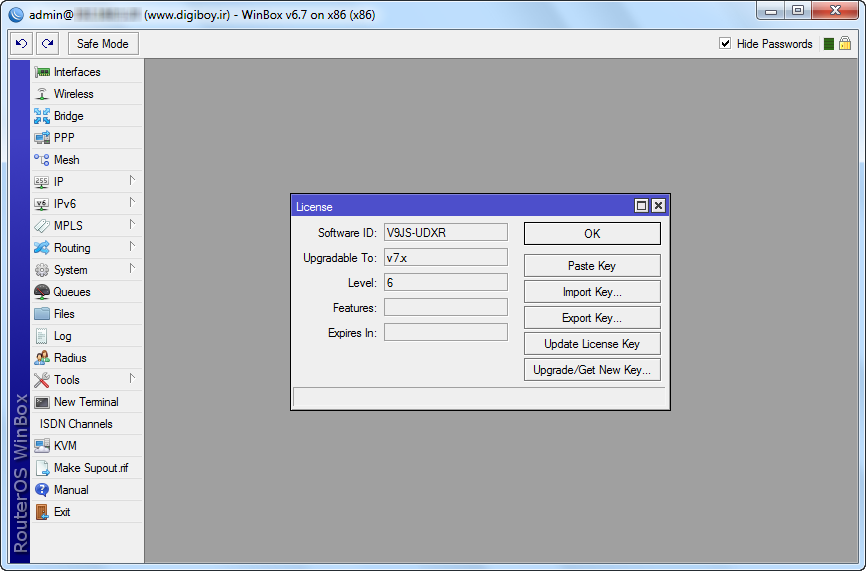Click the Paste Key button
Screen dimensions: 866x571
[592, 266]
